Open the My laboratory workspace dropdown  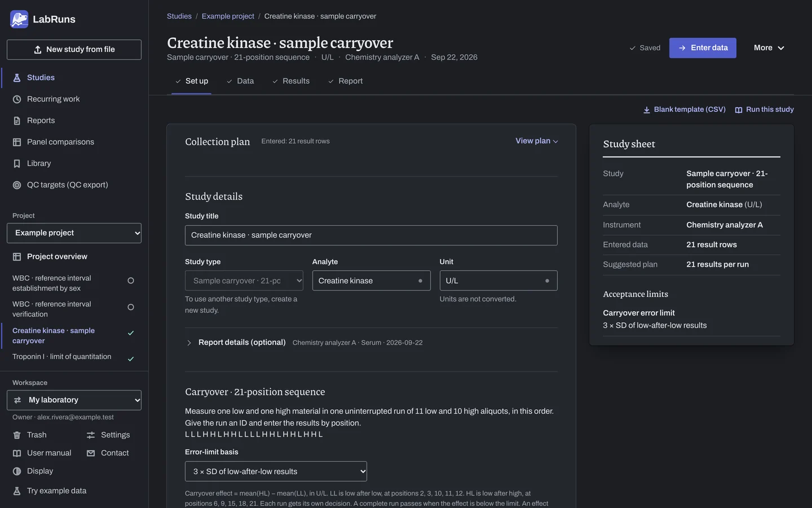(x=74, y=400)
